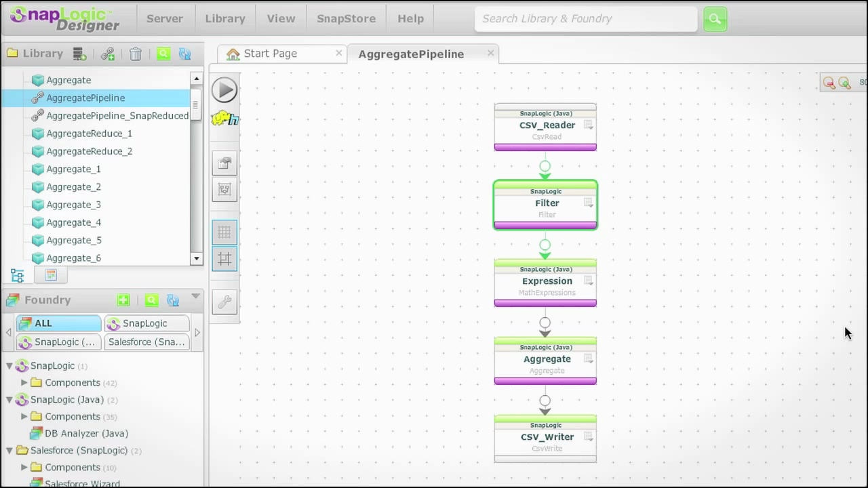Screen dimensions: 868x488
Task: Select the ALL Foundry filter
Action: point(59,323)
